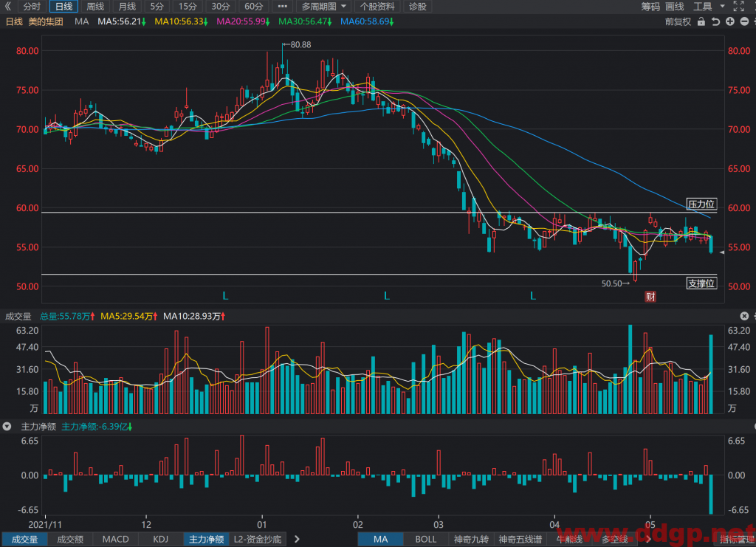The width and height of the screenshot is (756, 547).
Task: Click MA5:56.21 value
Action: [x=122, y=21]
